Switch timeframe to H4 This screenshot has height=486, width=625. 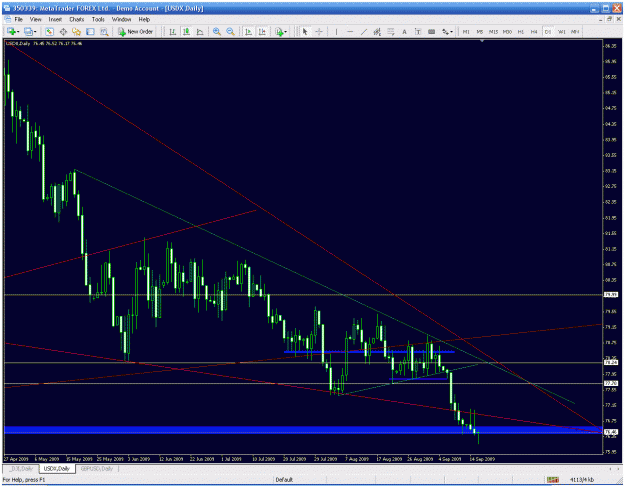[x=534, y=31]
